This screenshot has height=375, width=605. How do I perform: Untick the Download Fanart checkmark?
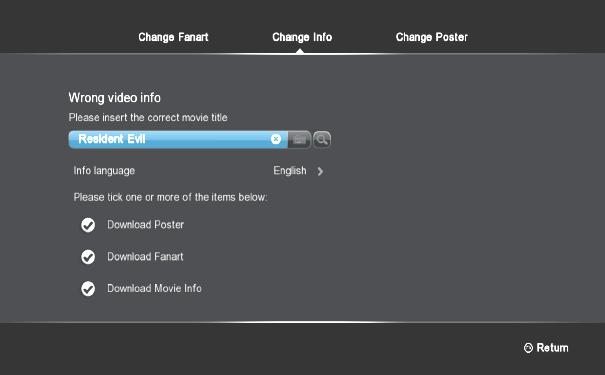[x=88, y=257]
